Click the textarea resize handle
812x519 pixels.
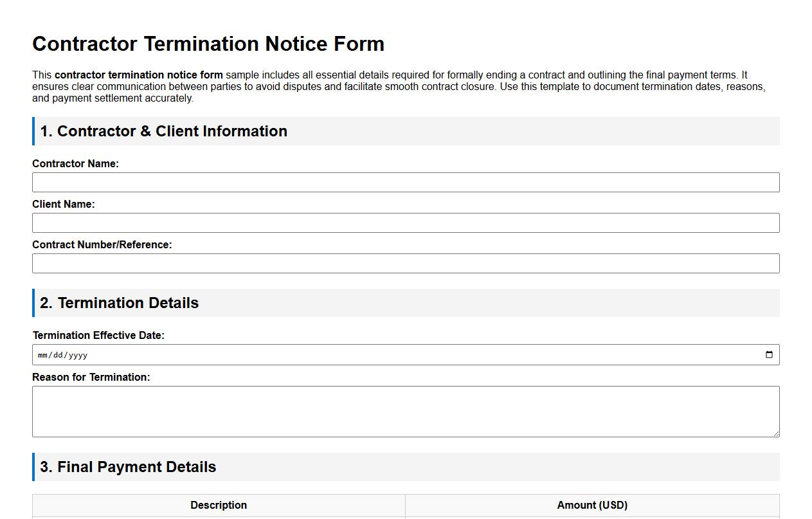(x=777, y=433)
